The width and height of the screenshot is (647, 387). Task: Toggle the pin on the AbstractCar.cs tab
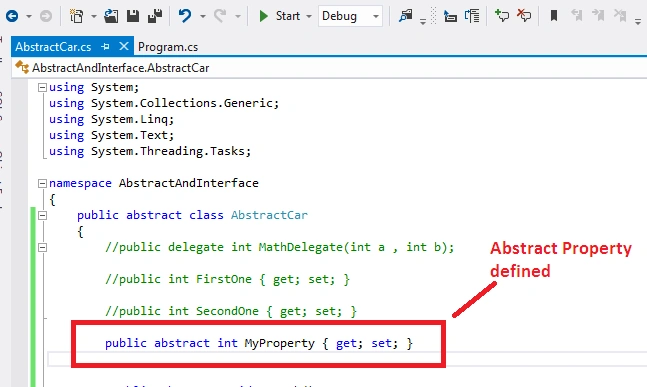(106, 47)
